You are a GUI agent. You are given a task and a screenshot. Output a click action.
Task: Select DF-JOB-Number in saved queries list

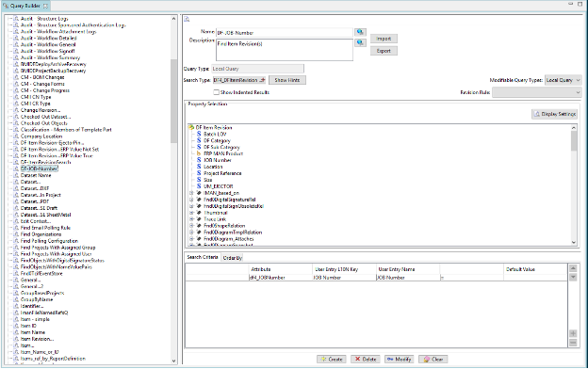[39, 168]
